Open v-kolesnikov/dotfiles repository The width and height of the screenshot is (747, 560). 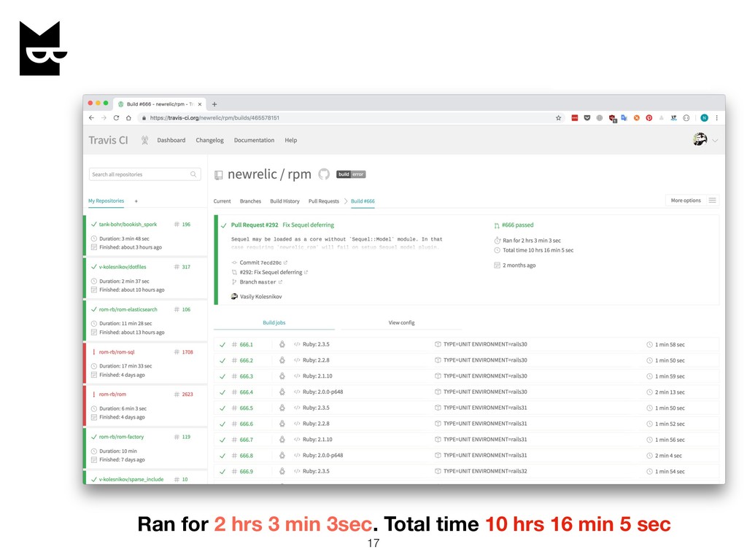pos(123,267)
